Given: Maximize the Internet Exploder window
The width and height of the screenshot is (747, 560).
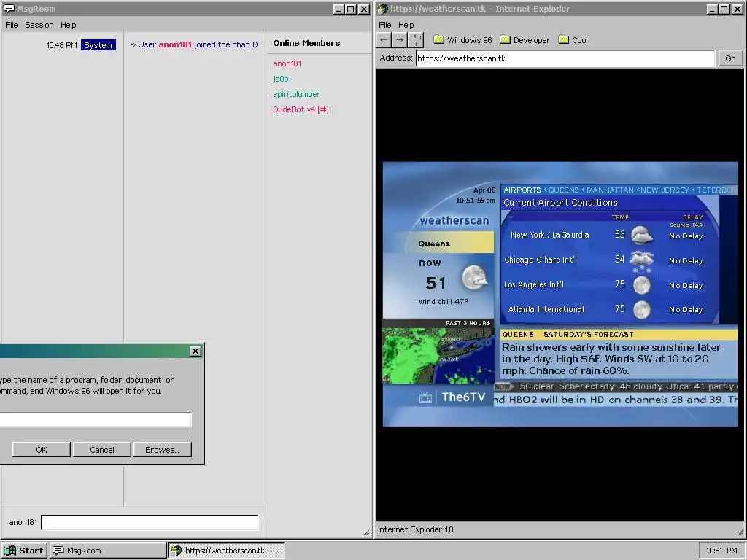Looking at the screenshot, I should (724, 9).
